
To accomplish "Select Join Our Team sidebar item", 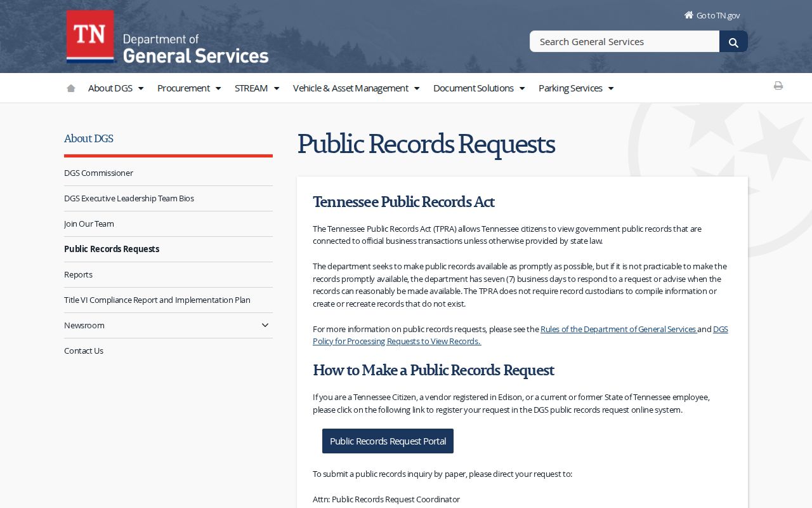I will (x=89, y=224).
